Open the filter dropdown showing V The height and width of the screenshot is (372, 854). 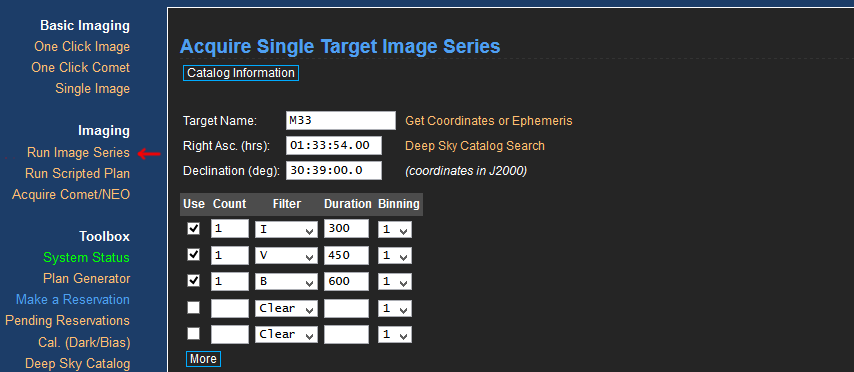[286, 255]
